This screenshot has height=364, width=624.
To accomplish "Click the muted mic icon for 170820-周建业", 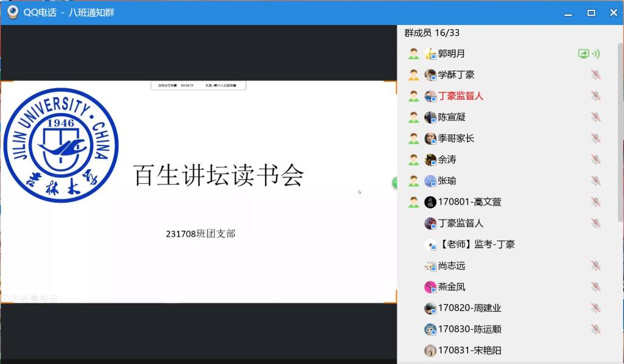I will 595,308.
